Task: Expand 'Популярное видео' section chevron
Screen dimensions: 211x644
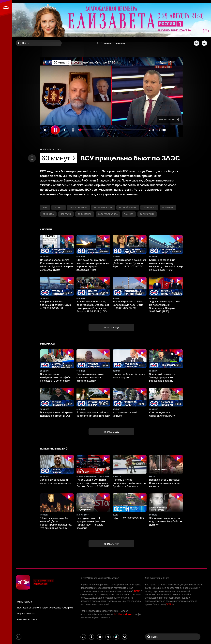Action: point(67,449)
